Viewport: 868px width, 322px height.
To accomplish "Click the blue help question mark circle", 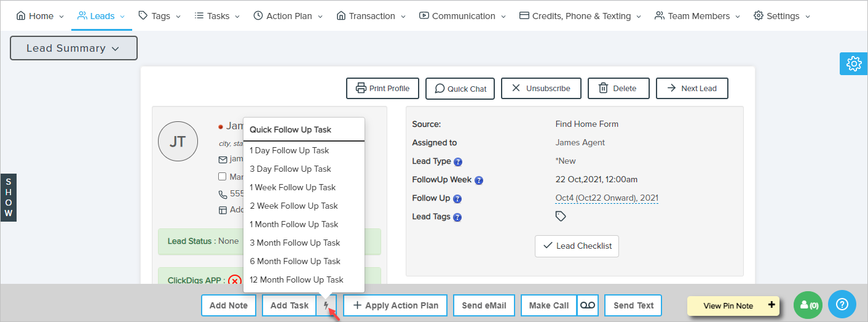I will [842, 304].
